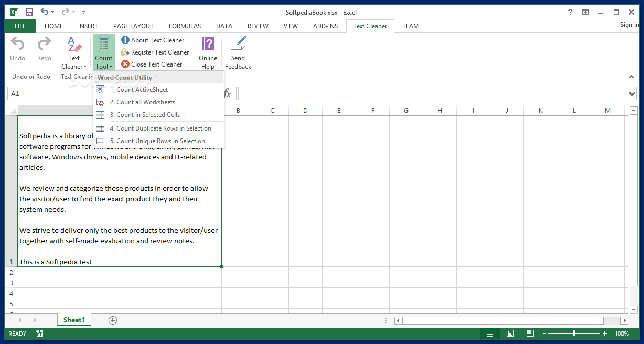Click the Save icon in quick access toolbar
Image resolution: width=644 pixels, height=344 pixels.
[x=29, y=12]
